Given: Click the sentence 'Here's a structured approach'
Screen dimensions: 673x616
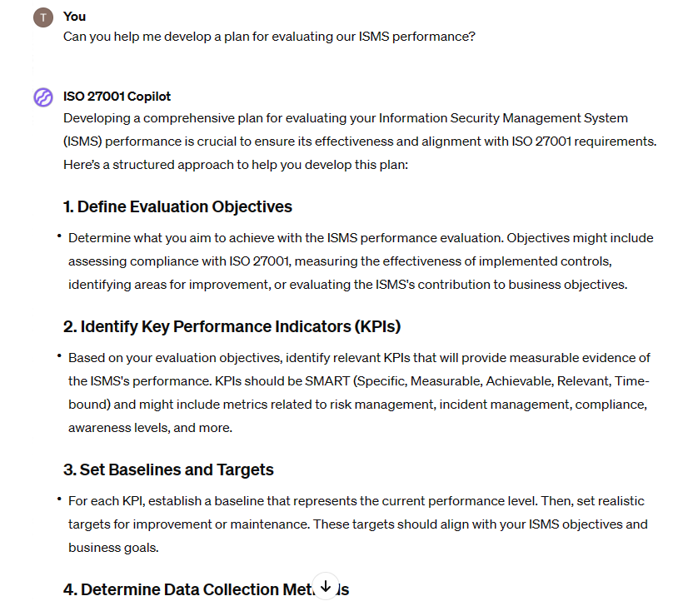Looking at the screenshot, I should 236,165.
